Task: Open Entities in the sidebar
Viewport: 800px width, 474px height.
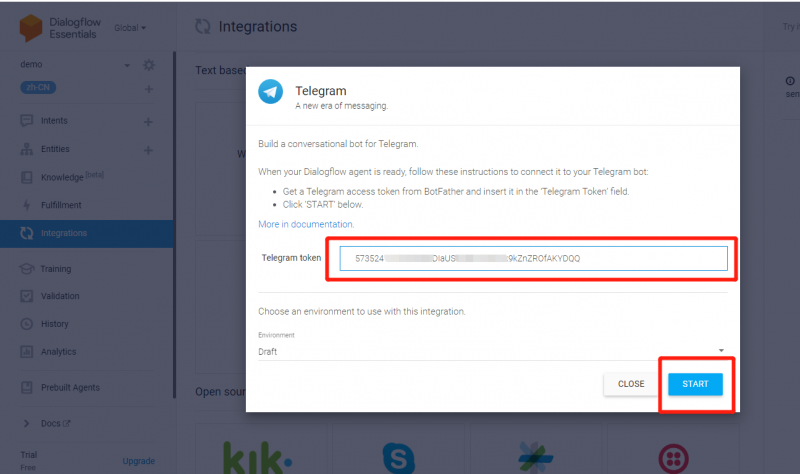Action: coord(55,149)
